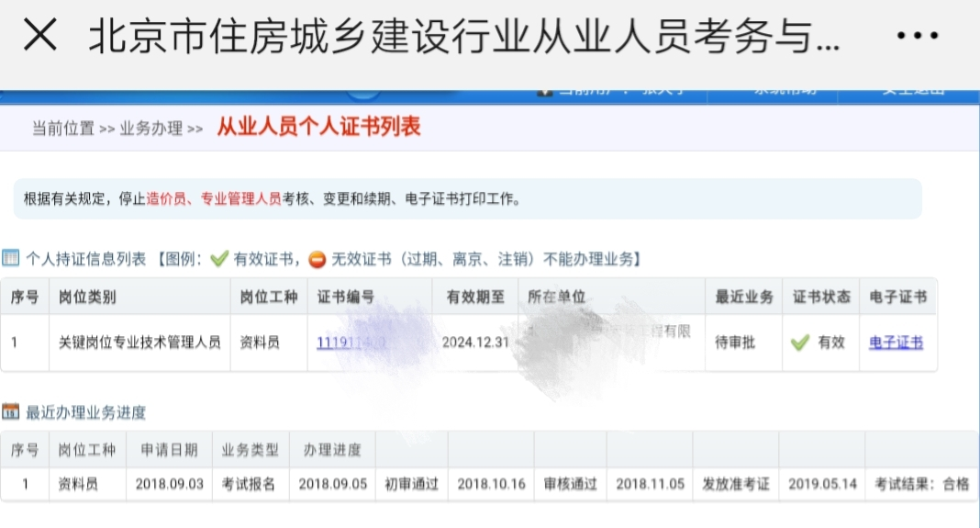
Task: Click the 考试结果：合格 cell in progress table
Action: click(x=920, y=484)
